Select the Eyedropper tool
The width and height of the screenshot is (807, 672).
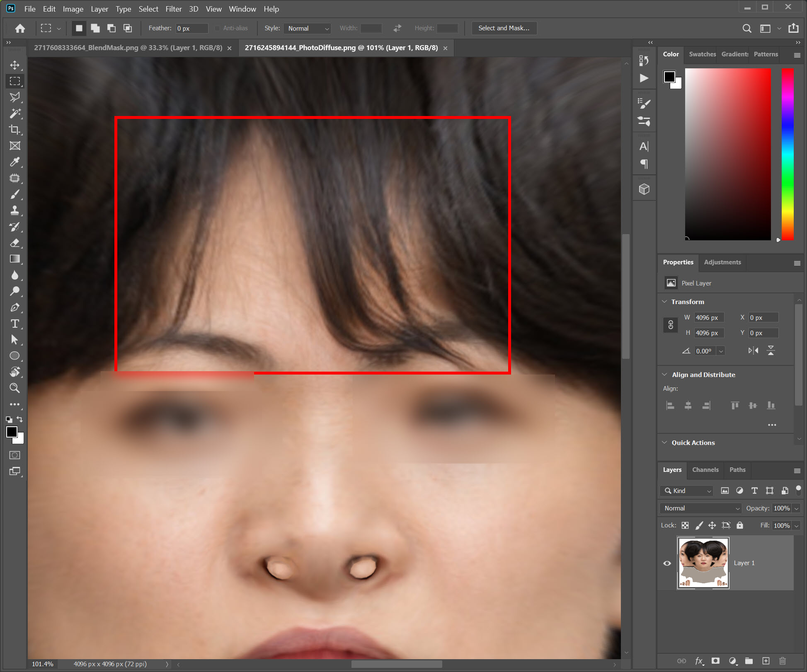(15, 162)
